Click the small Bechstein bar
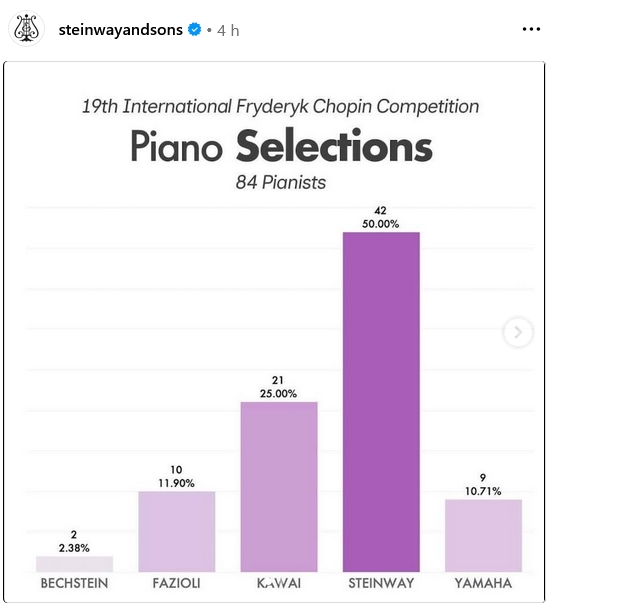Screen dimensions: 626x612 coord(74,563)
